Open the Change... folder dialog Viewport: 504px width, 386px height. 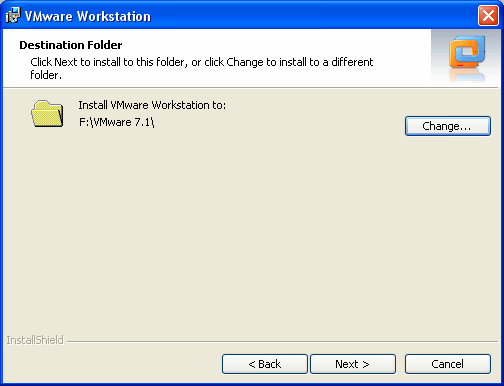click(x=448, y=126)
